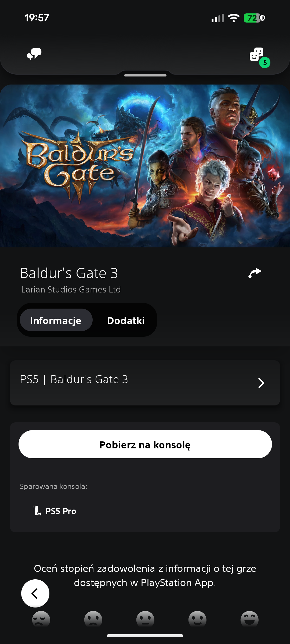The width and height of the screenshot is (290, 644).
Task: Tap the share arrow next to Baldur's Gate 3
Action: click(x=255, y=273)
